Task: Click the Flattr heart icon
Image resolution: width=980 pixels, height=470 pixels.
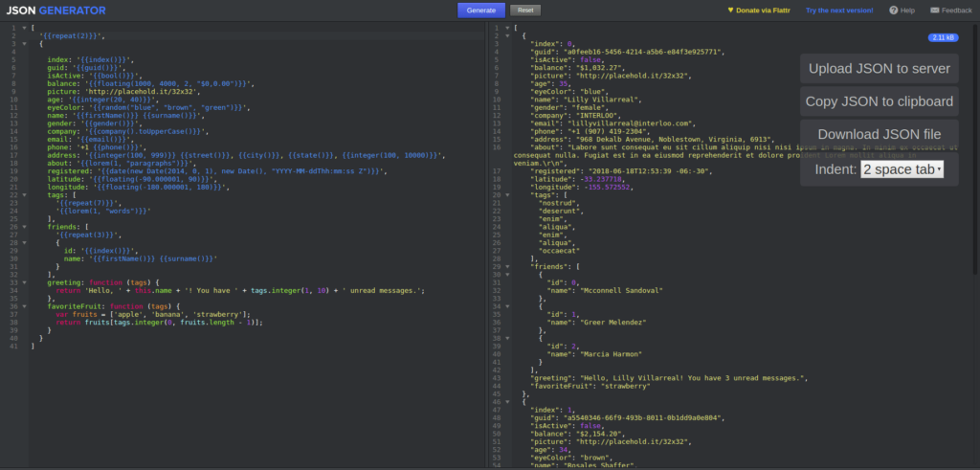Action: tap(730, 10)
